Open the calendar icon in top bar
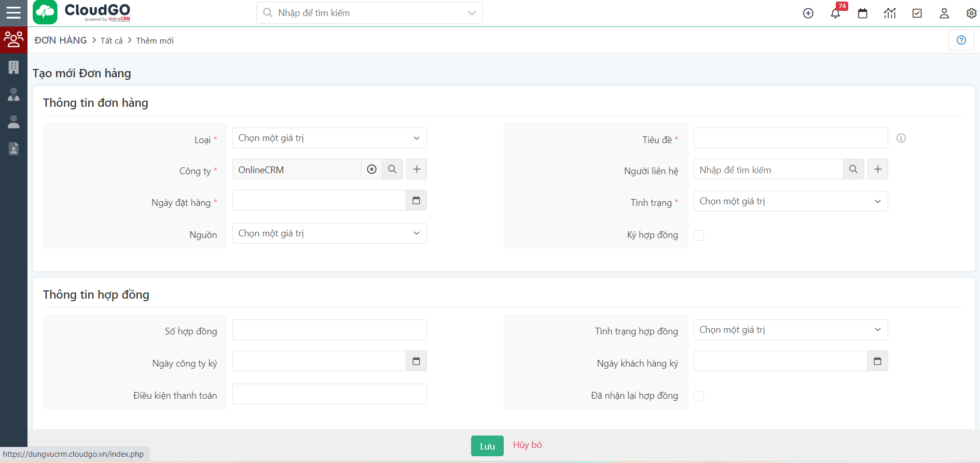Image resolution: width=980 pixels, height=463 pixels. coord(862,13)
